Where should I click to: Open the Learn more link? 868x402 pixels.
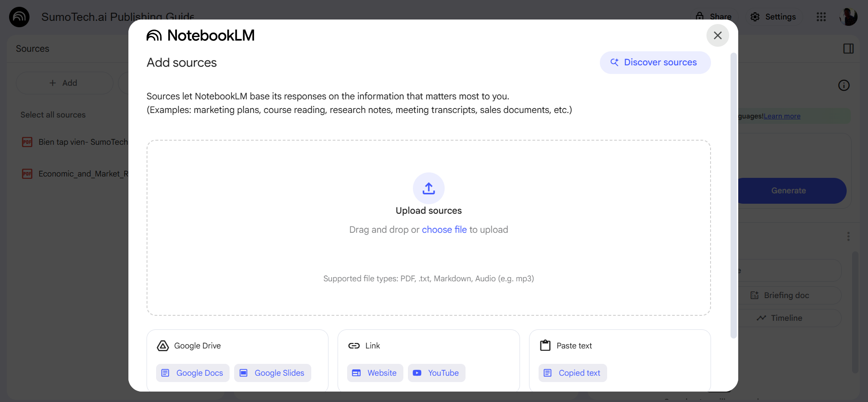tap(782, 116)
